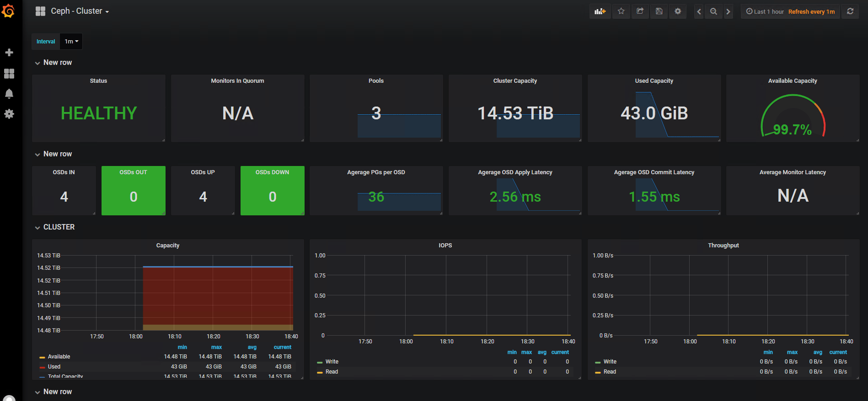
Task: Open the OSDs OUT panel title
Action: point(133,172)
